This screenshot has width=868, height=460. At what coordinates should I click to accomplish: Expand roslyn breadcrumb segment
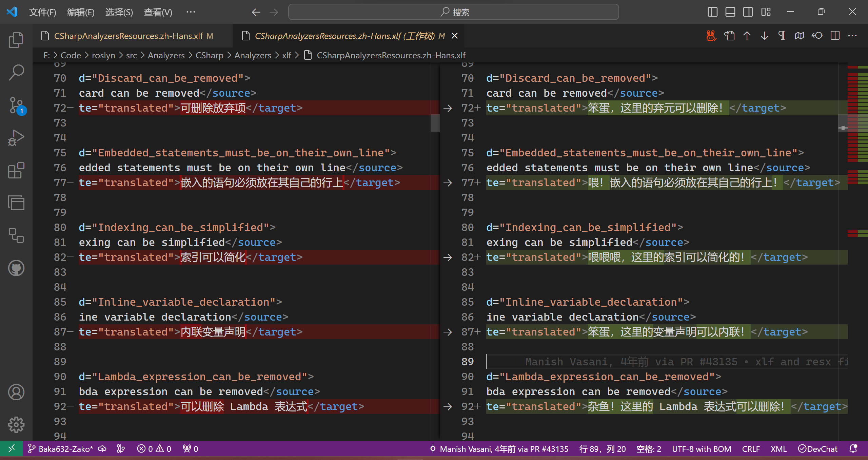point(103,55)
